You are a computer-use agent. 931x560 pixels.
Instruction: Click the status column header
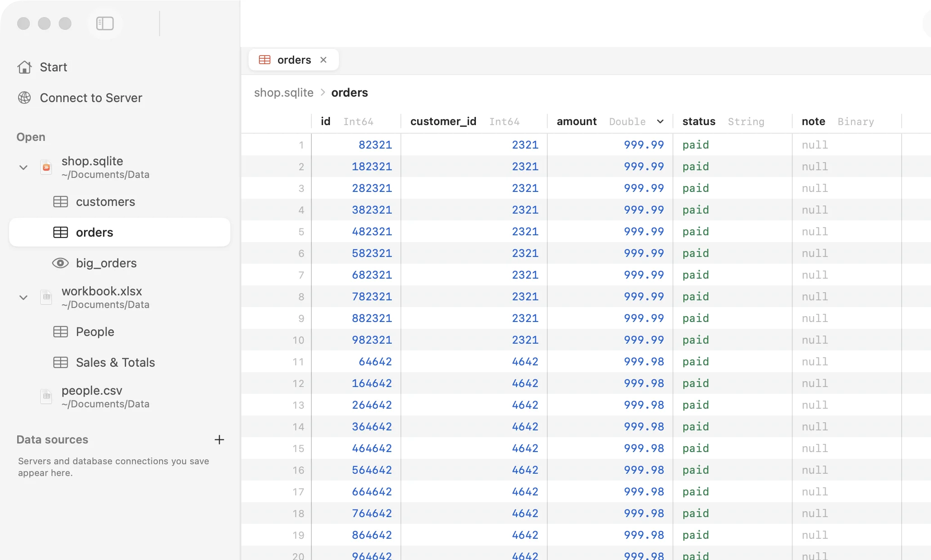coord(733,121)
